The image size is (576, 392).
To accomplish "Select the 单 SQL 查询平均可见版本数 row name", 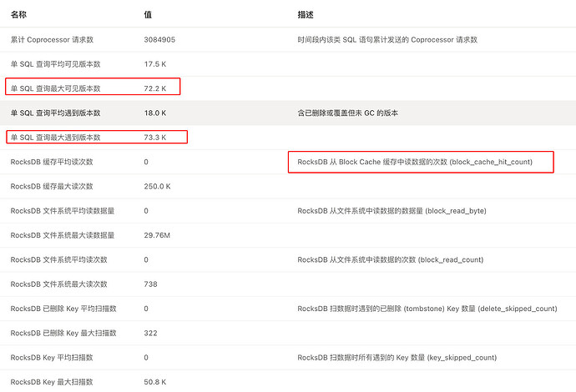I will coord(55,63).
